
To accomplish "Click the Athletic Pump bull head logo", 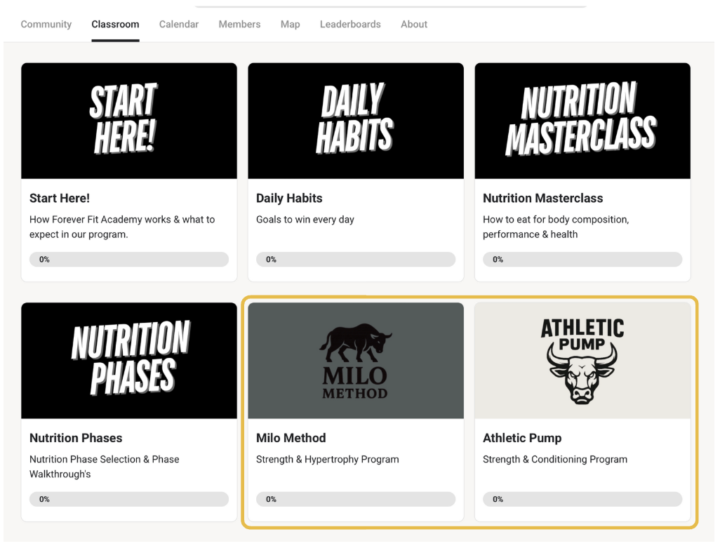I will coord(582,361).
